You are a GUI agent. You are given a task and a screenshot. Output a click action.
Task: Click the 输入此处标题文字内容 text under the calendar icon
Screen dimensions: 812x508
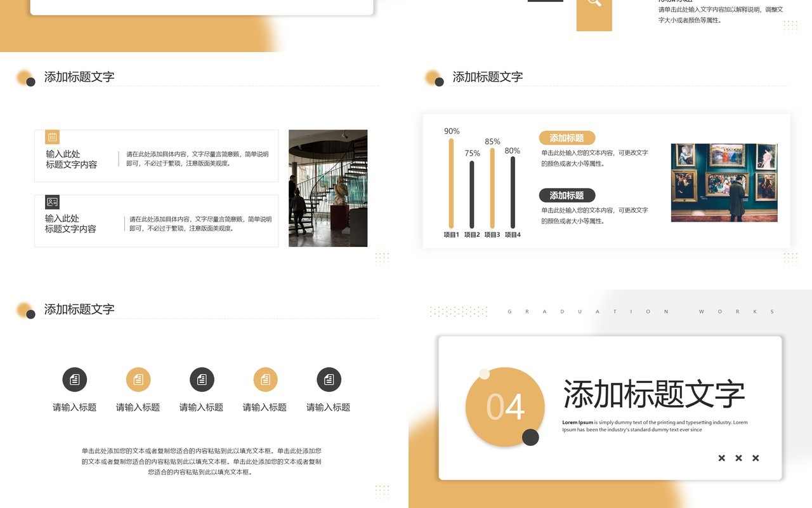[x=72, y=159]
